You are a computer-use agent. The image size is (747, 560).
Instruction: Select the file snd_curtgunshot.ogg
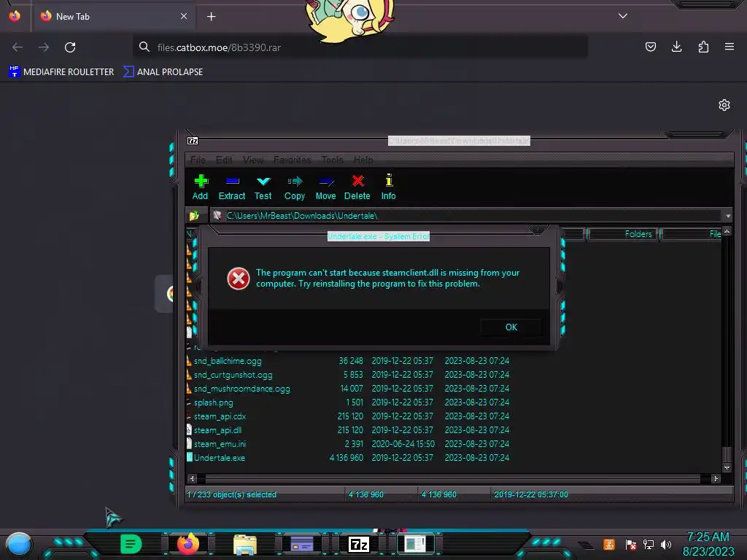233,375
